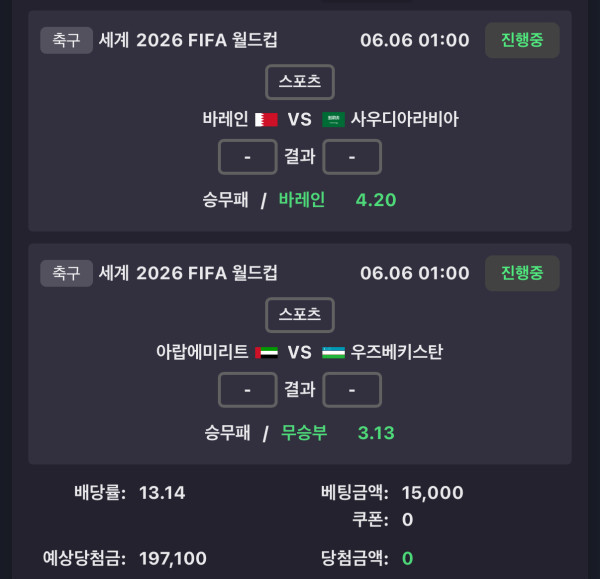This screenshot has width=600, height=579.
Task: Select the green 무승부 pick text
Action: coord(304,433)
